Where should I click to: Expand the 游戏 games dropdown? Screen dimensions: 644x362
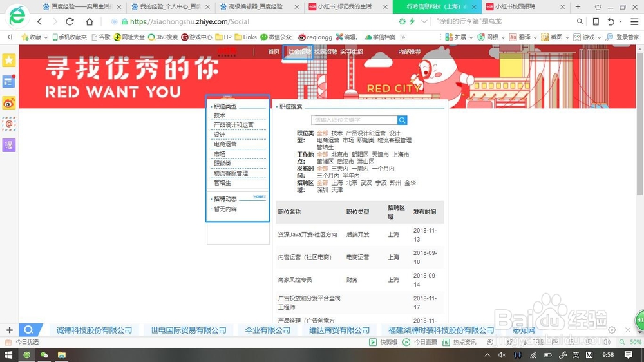(x=599, y=37)
